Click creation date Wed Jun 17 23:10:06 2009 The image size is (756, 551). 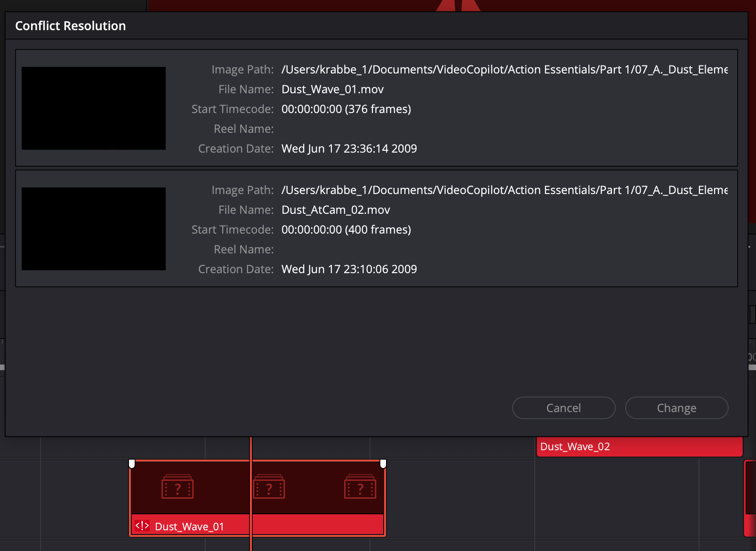pyautogui.click(x=349, y=269)
